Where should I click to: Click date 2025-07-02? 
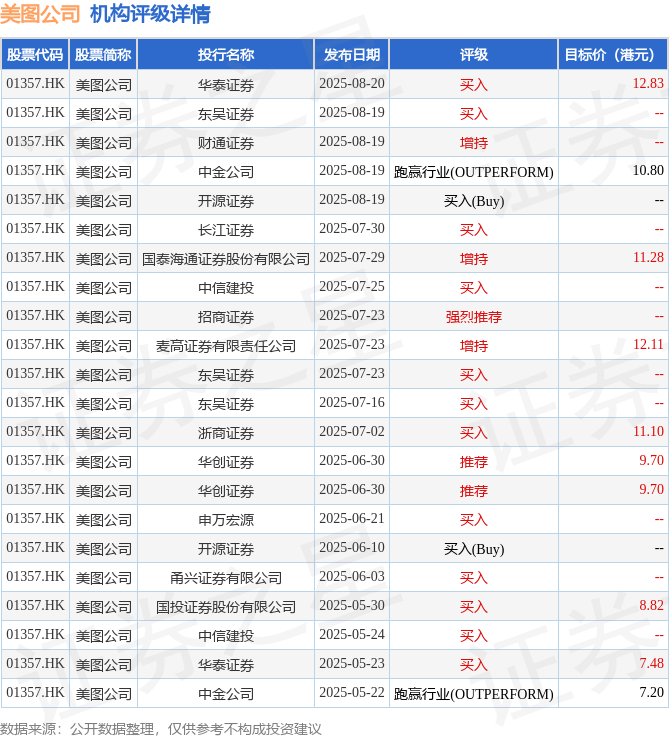(352, 432)
